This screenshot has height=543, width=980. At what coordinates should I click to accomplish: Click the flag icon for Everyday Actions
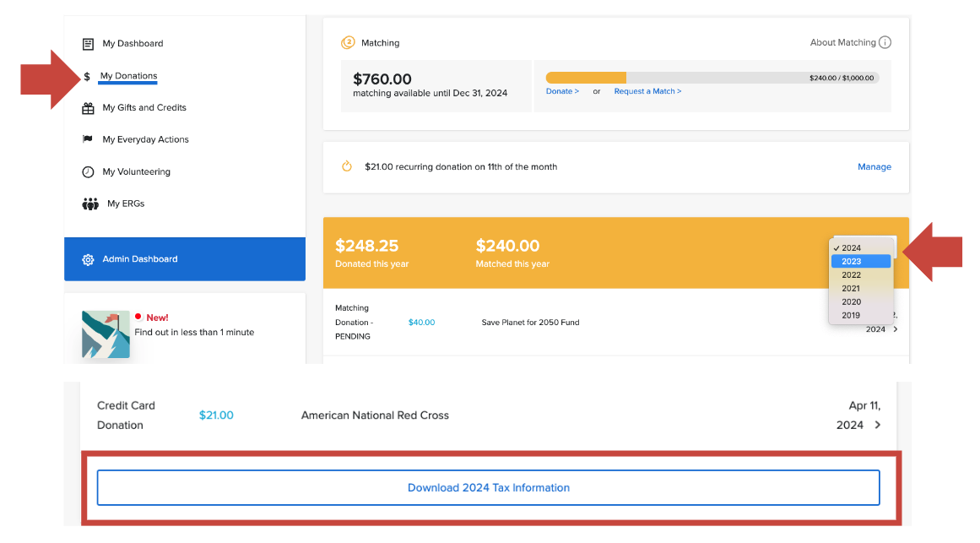(88, 139)
